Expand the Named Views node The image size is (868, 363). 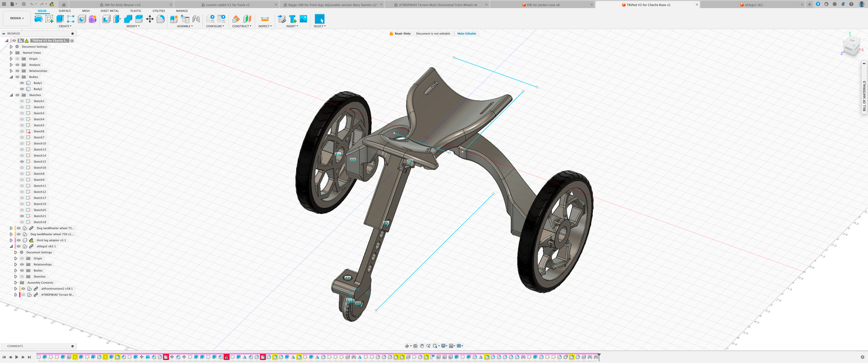(11, 53)
